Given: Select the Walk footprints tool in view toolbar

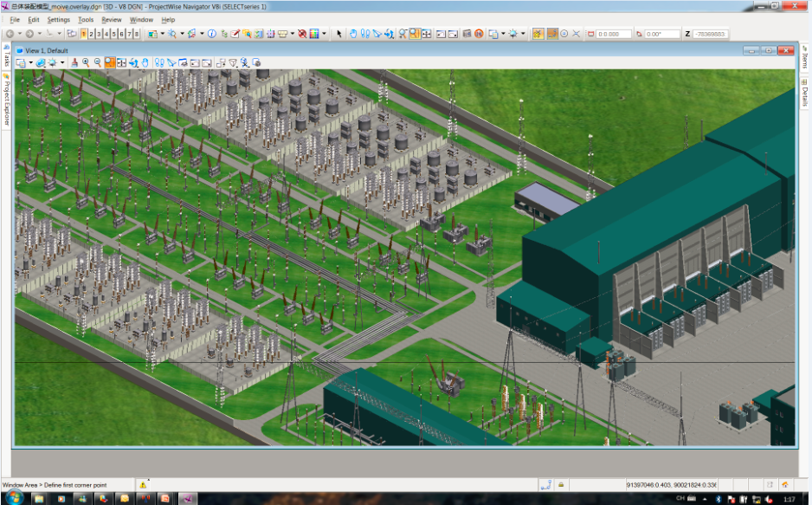Looking at the screenshot, I should (x=159, y=62).
